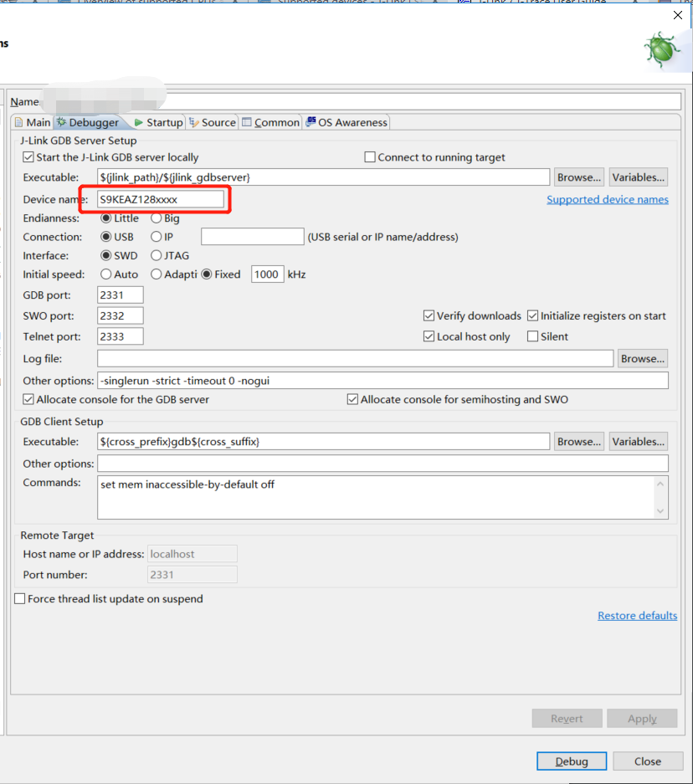Viewport: 693px width, 784px height.
Task: Click the Log file field
Action: [x=355, y=359]
